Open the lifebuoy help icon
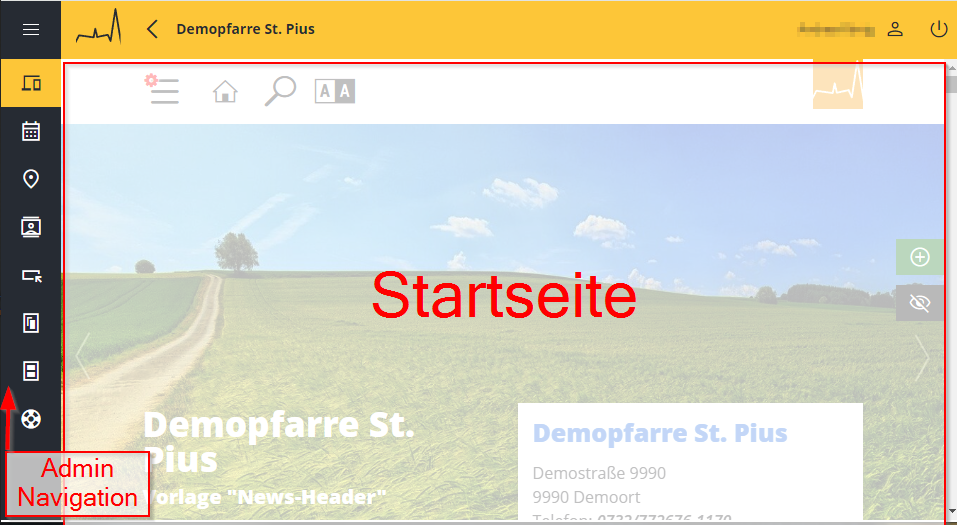957x525 pixels. point(30,420)
